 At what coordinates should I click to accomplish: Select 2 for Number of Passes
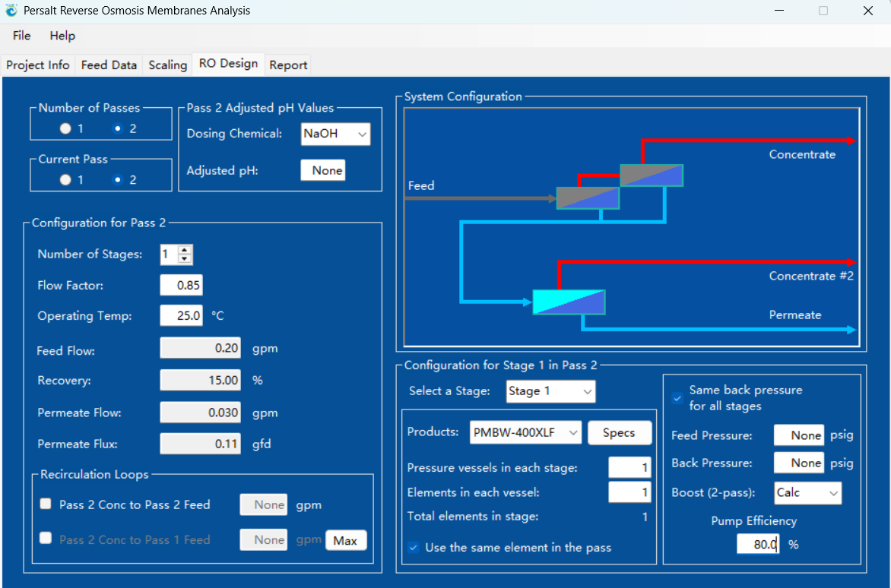click(x=118, y=129)
